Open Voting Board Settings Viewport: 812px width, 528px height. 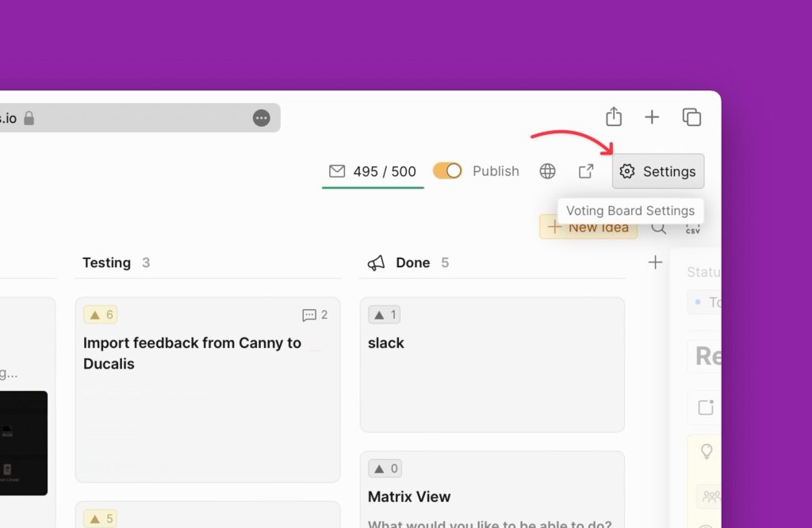tap(657, 171)
